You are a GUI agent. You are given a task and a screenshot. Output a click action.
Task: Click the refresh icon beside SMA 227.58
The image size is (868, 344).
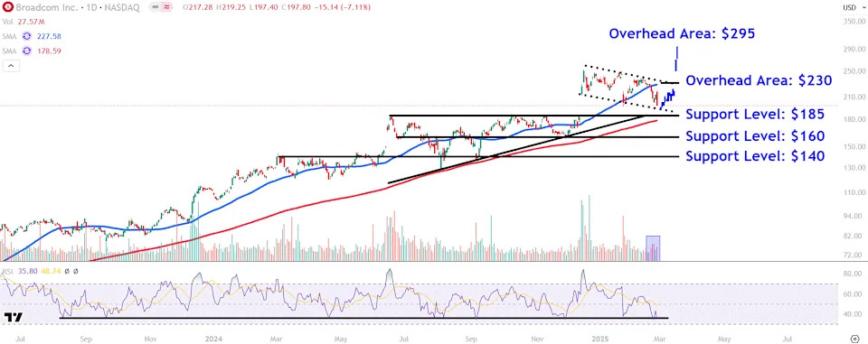click(x=25, y=36)
